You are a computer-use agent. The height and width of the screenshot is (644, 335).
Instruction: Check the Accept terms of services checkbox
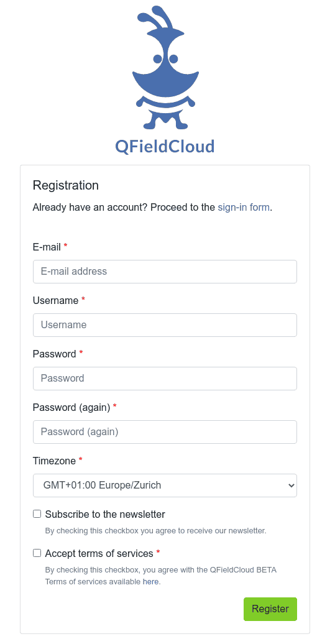(37, 553)
